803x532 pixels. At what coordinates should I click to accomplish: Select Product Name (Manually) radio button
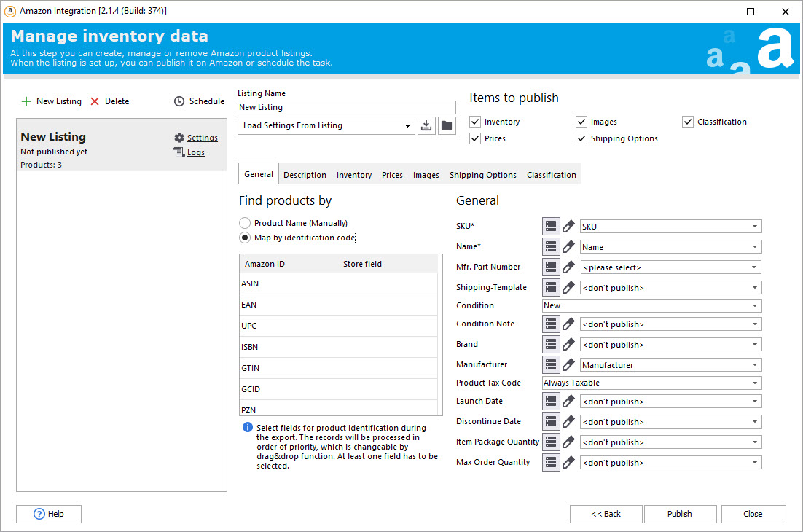tap(245, 223)
